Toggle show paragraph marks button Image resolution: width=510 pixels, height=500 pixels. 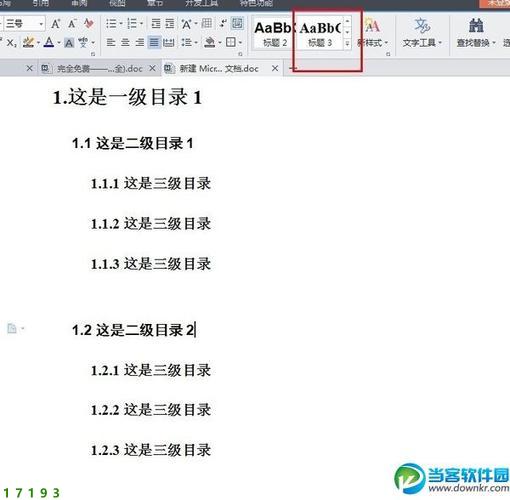(223, 23)
